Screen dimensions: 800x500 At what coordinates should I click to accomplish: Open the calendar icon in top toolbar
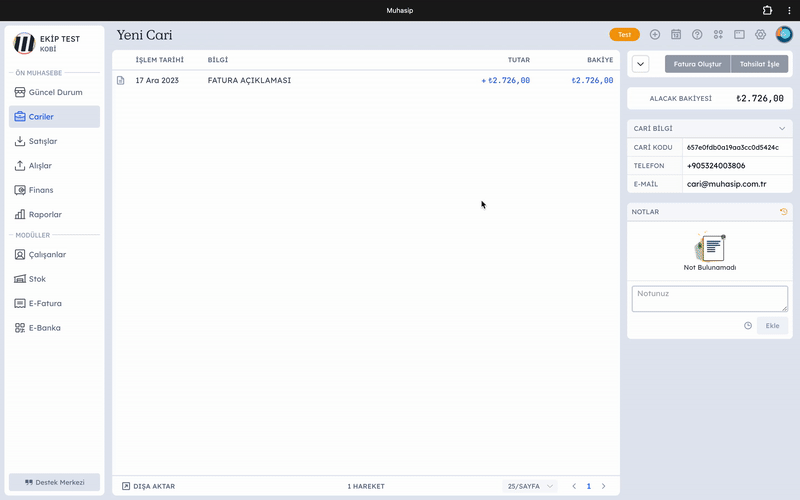pyautogui.click(x=676, y=34)
